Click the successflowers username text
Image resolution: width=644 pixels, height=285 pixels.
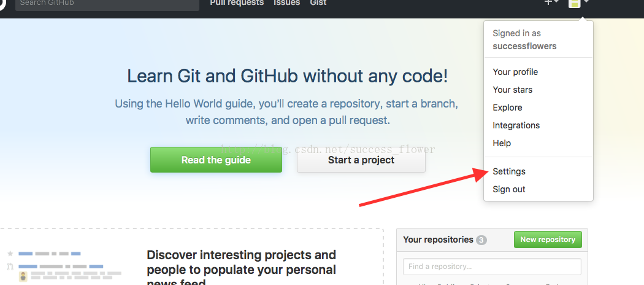524,46
